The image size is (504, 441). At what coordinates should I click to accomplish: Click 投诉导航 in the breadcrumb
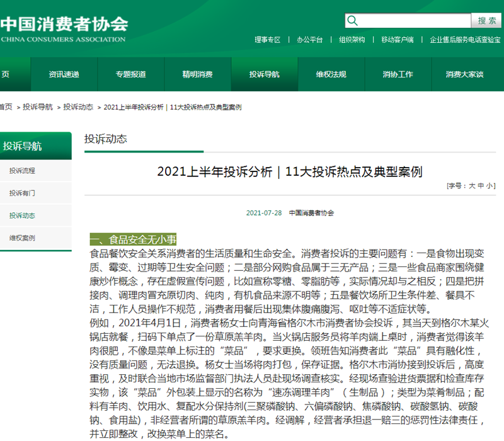click(38, 107)
